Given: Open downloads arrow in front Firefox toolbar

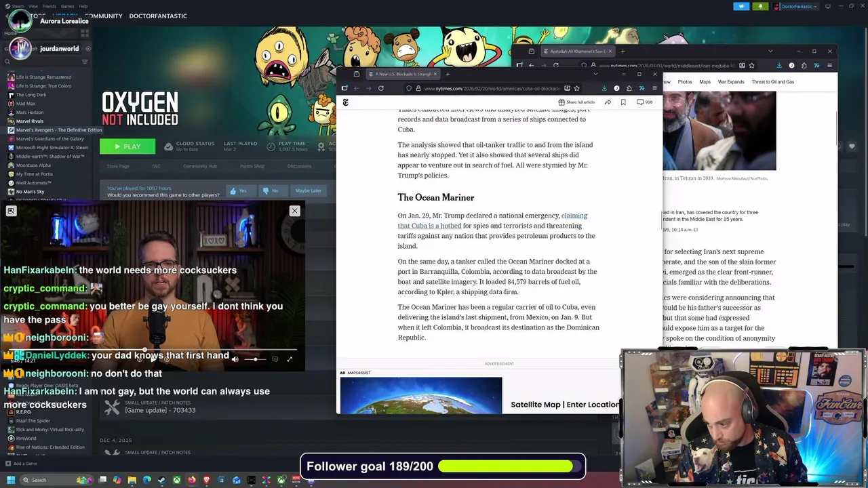Looking at the screenshot, I should [604, 88].
